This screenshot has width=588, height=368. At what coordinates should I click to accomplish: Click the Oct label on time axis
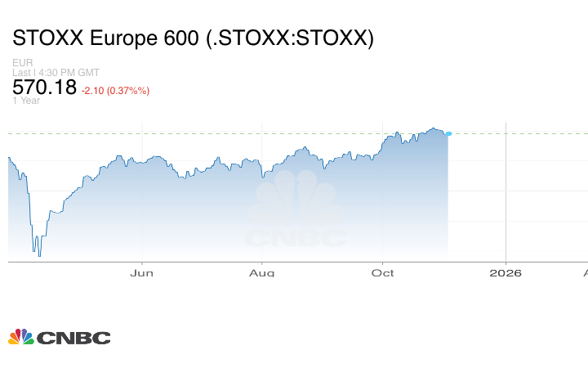pyautogui.click(x=383, y=272)
